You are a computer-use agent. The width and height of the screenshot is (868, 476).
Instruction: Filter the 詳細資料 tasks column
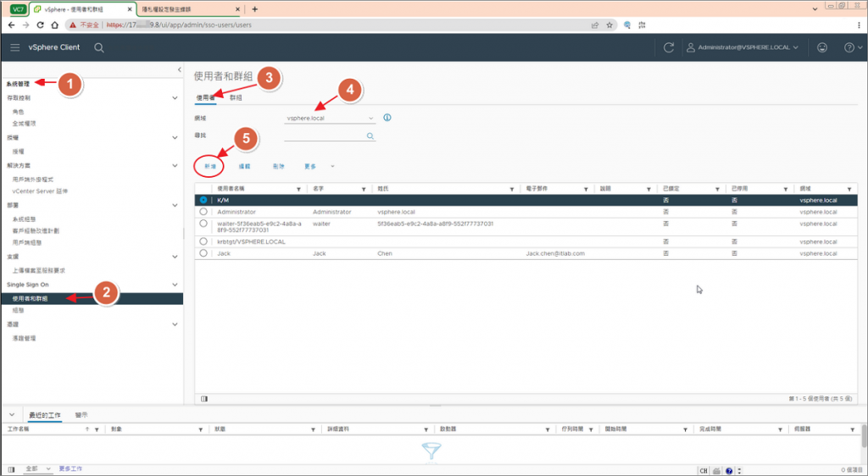426,429
